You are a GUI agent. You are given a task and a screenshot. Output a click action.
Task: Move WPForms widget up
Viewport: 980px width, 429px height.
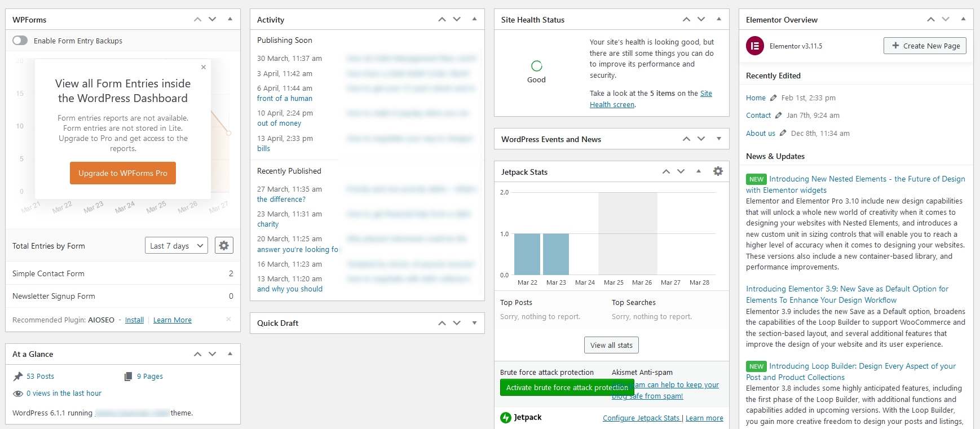[x=197, y=19]
